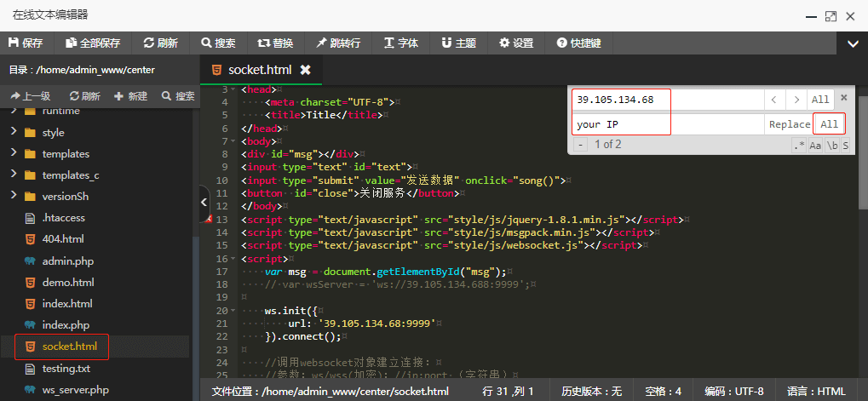The image size is (868, 401).
Task: Close the socket.html tab
Action: pos(306,70)
